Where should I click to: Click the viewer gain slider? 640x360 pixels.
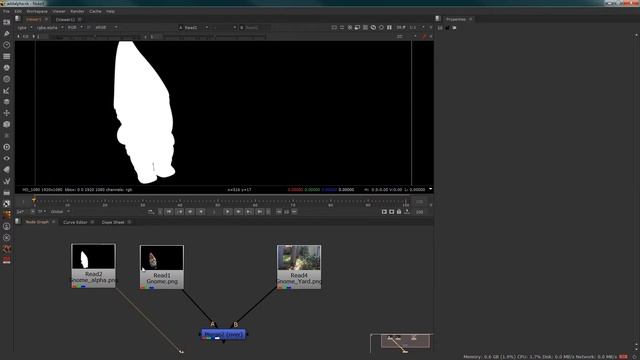[97, 36]
